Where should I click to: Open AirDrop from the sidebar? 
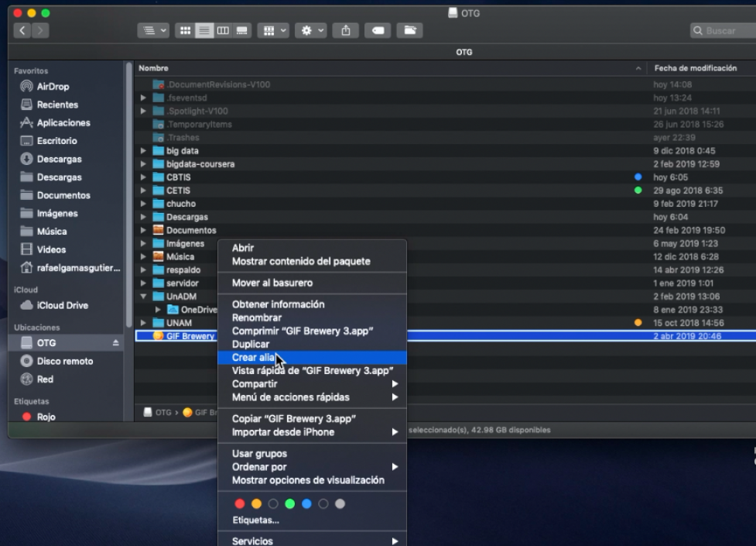click(x=53, y=87)
